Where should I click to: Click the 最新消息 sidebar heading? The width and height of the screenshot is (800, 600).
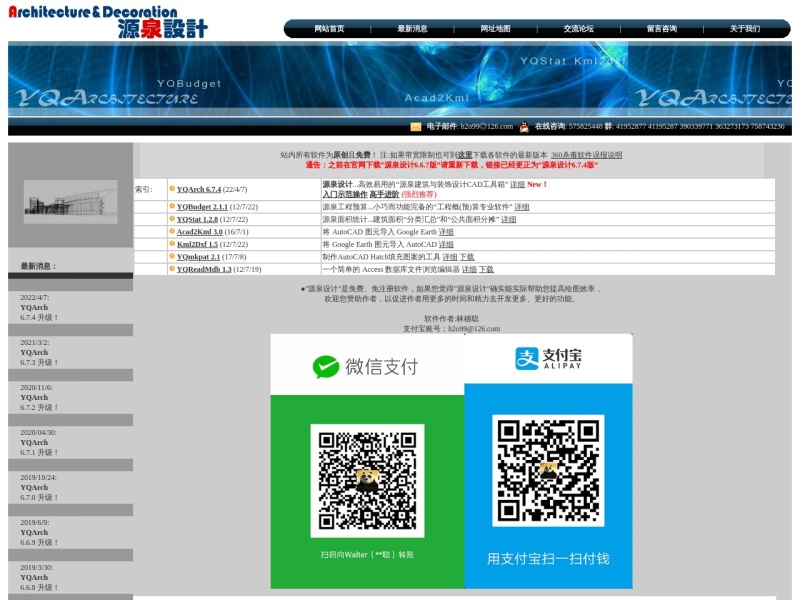click(x=38, y=266)
